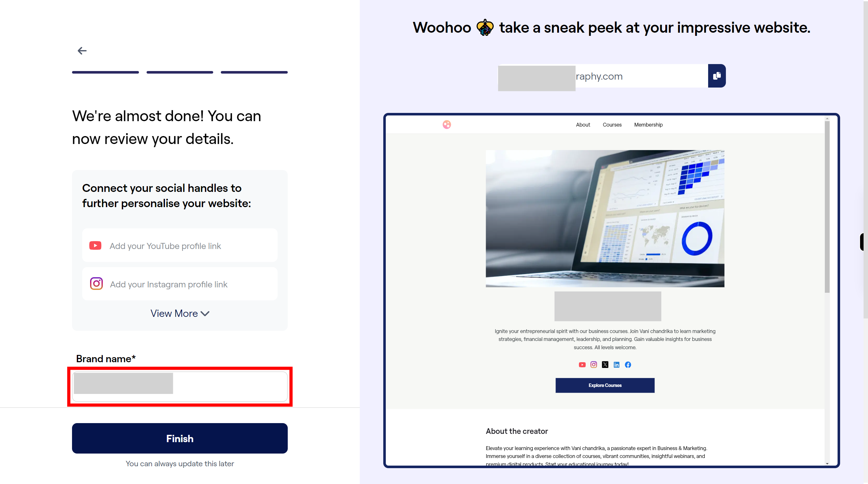Image resolution: width=868 pixels, height=484 pixels.
Task: Click the YouTube icon to add profile link
Action: point(95,245)
